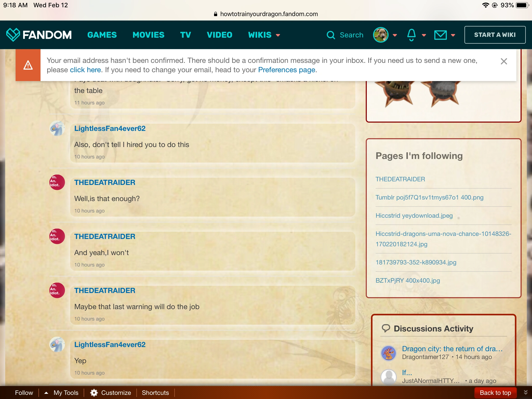The height and width of the screenshot is (399, 532).
Task: Click the user profile avatar in header
Action: [x=381, y=35]
